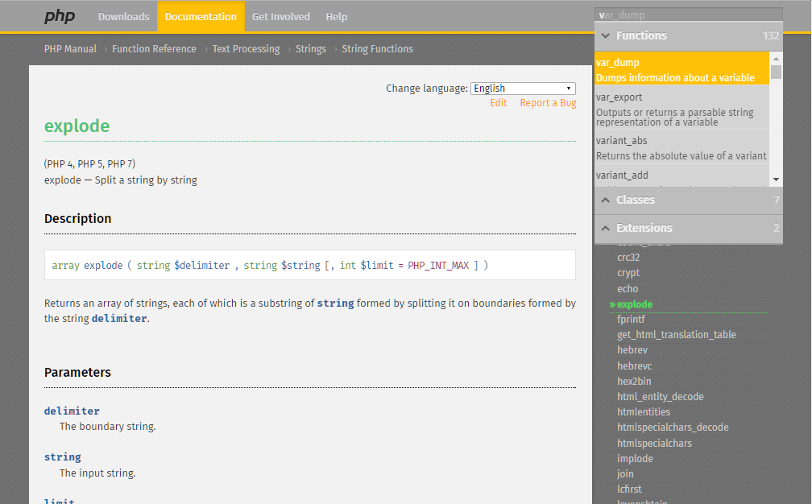
Task: Click the php logo
Action: click(60, 17)
